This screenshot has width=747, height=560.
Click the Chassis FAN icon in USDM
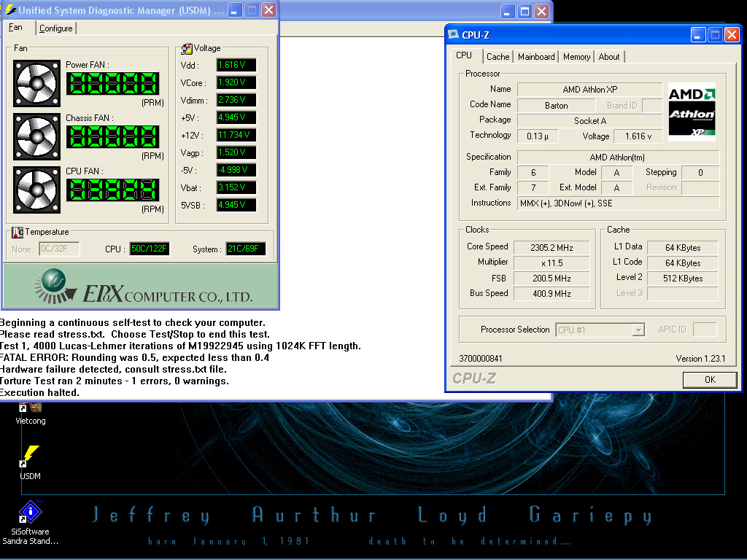tap(36, 136)
